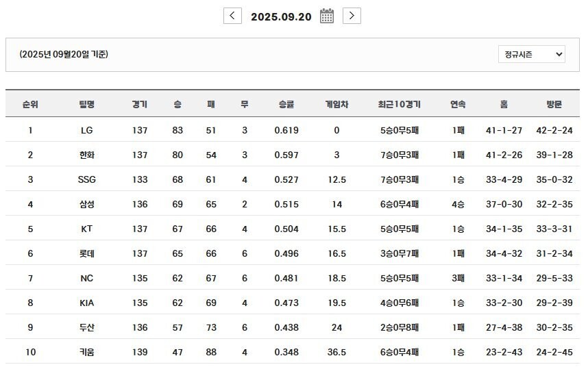The height and width of the screenshot is (367, 588).
Task: Click 두산's away record 30-2-35
Action: coord(554,328)
